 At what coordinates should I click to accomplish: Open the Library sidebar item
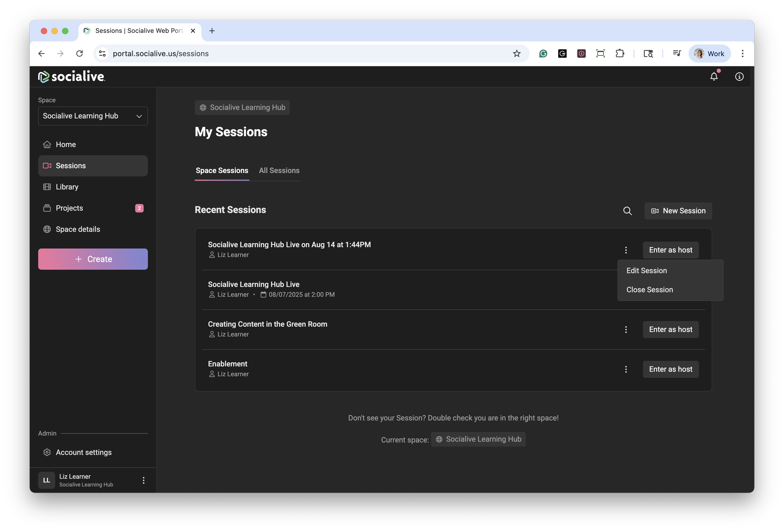click(67, 187)
